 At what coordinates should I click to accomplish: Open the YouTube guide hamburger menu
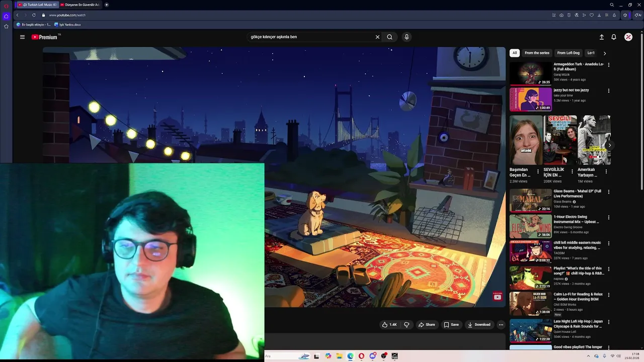coord(22,37)
